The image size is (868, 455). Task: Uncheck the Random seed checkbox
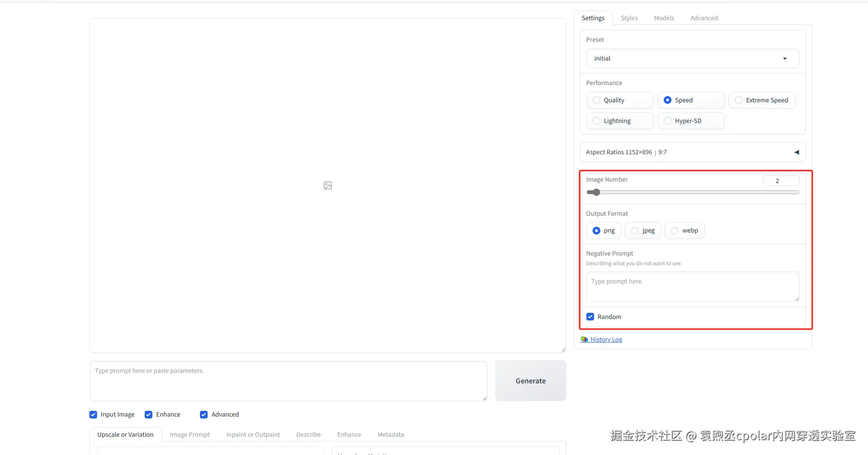[590, 317]
